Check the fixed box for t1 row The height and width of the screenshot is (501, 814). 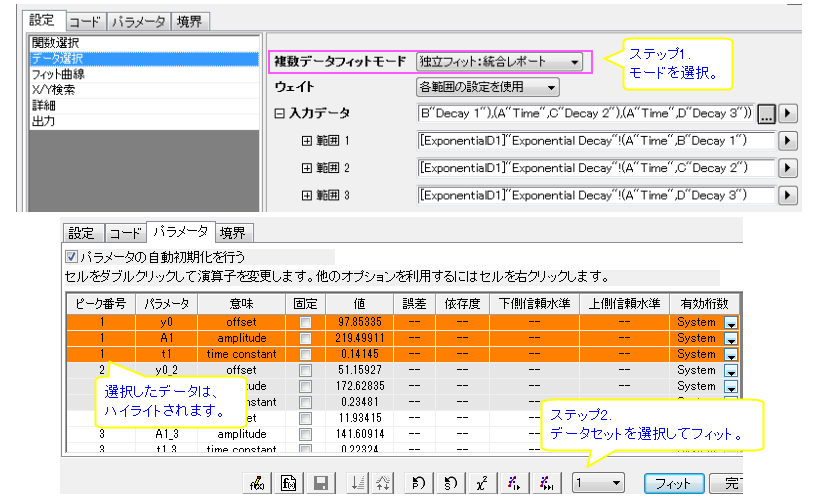[x=305, y=355]
